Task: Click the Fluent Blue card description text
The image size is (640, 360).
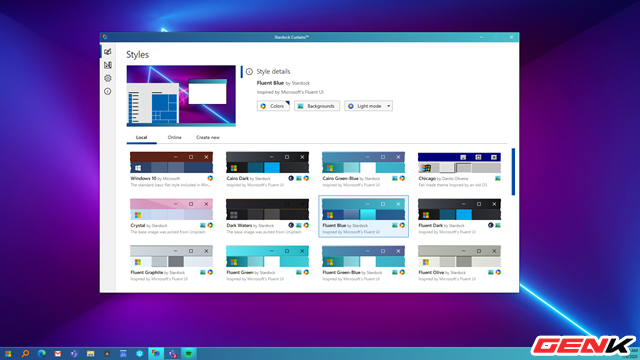Action: 351,232
